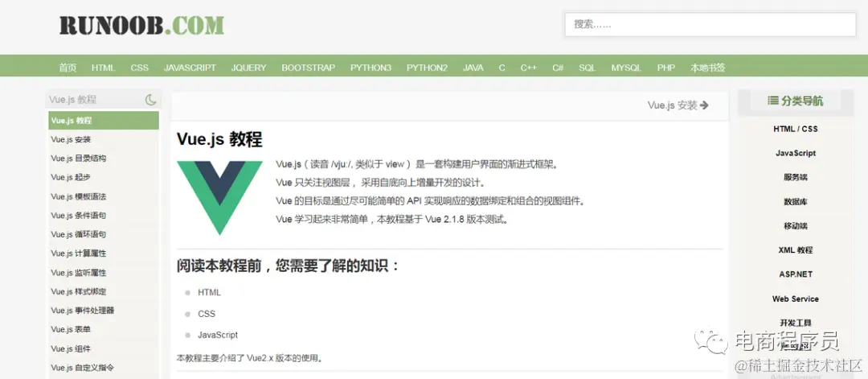Open SQL navigation item

[x=588, y=68]
